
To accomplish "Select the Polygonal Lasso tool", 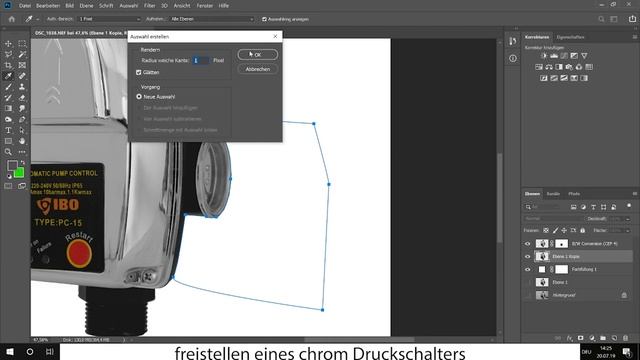I will (x=8, y=54).
